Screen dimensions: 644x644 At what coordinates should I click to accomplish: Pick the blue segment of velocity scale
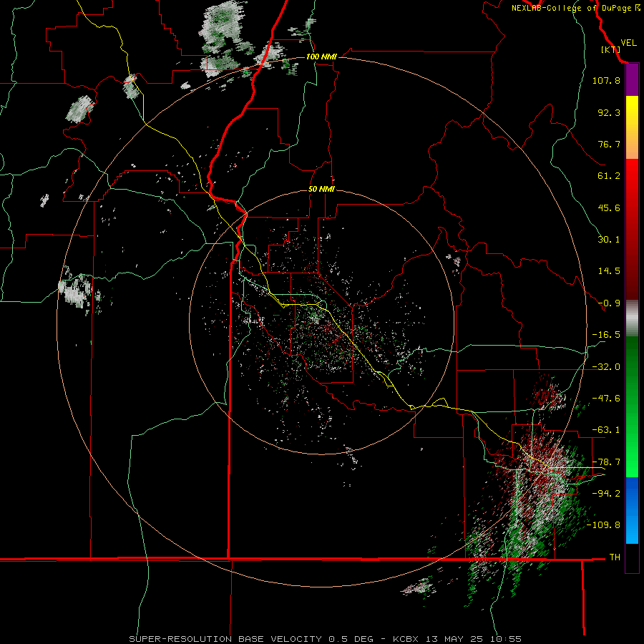tap(632, 510)
